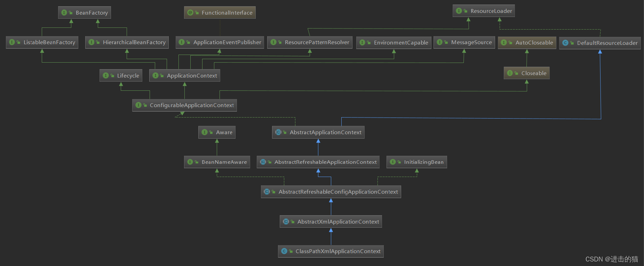The height and width of the screenshot is (266, 644).
Task: Click the interface icon on BeanNameAware
Action: click(x=190, y=162)
